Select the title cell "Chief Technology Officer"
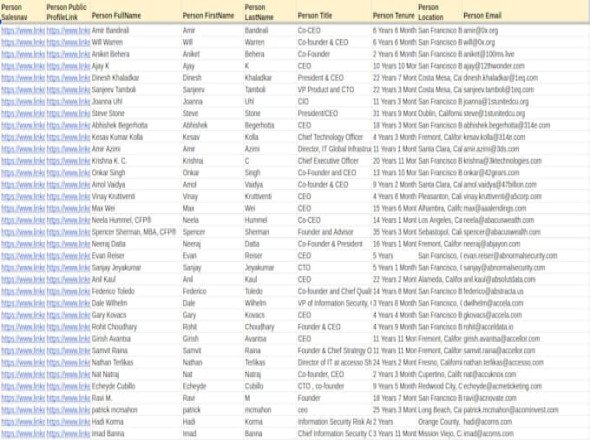Screen dimensions: 590x440 (x=330, y=137)
